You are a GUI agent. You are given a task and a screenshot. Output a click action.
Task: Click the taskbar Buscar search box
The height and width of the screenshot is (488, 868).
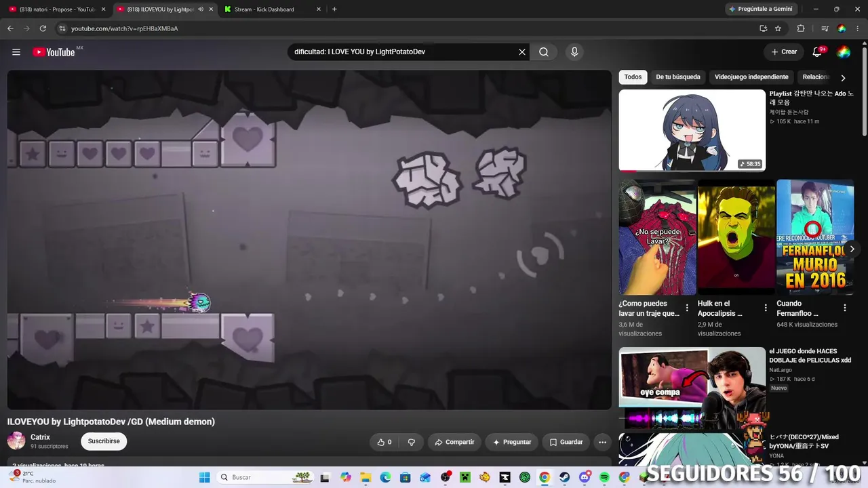pyautogui.click(x=266, y=478)
